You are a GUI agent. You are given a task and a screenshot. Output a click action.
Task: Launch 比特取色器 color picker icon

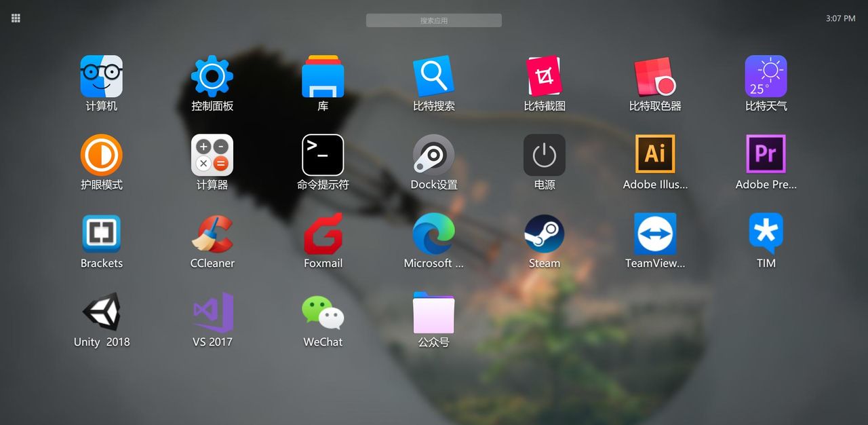tap(655, 76)
